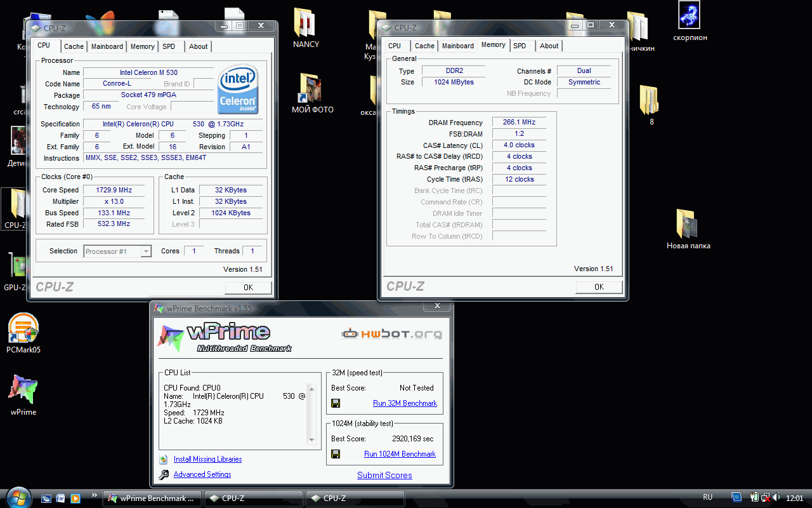Click the floppy save icon for 1024M score
The height and width of the screenshot is (508, 812).
pyautogui.click(x=336, y=454)
